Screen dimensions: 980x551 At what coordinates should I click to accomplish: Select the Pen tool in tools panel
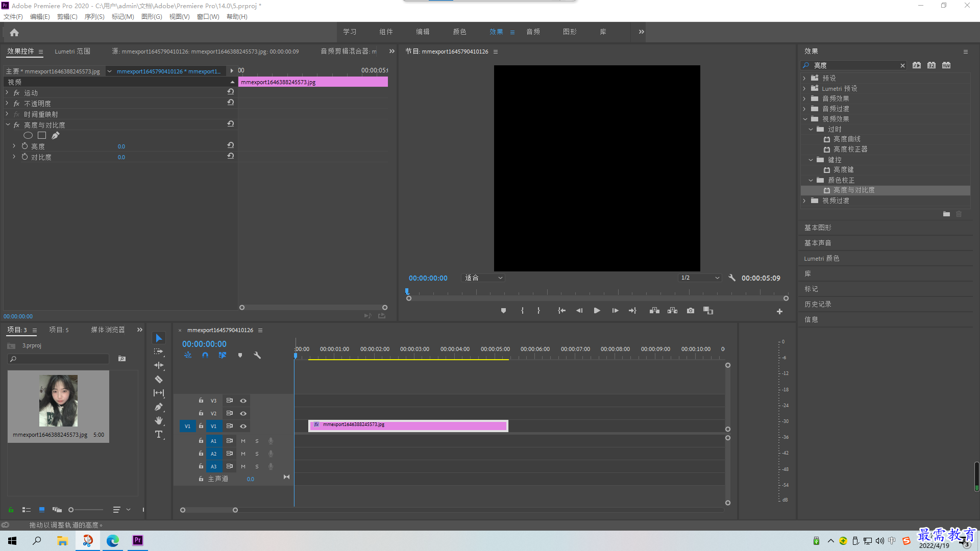coord(159,407)
